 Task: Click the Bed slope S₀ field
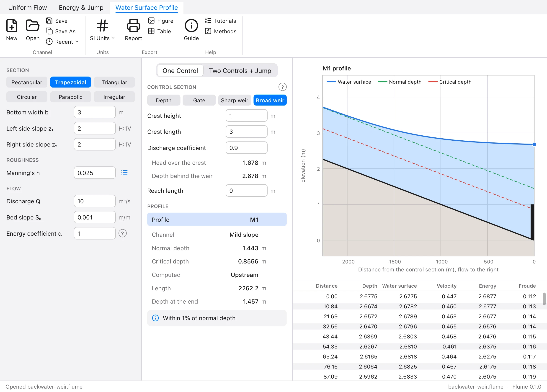[x=95, y=217]
